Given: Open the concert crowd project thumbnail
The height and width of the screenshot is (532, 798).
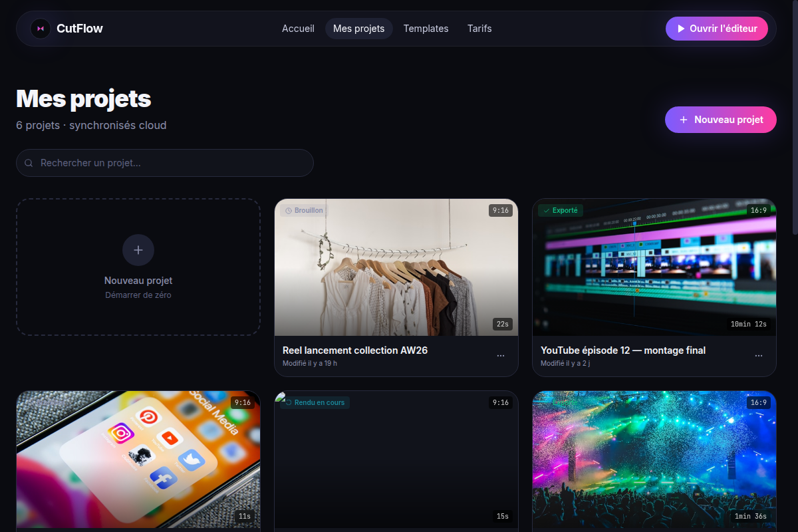Looking at the screenshot, I should pos(654,460).
